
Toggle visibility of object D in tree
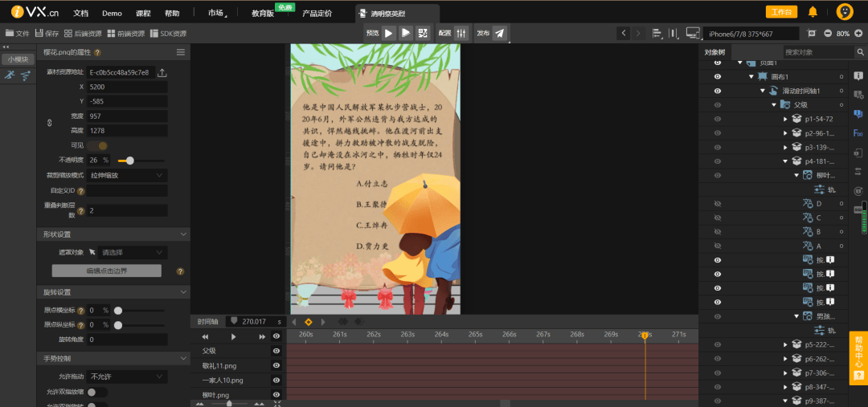tap(718, 204)
